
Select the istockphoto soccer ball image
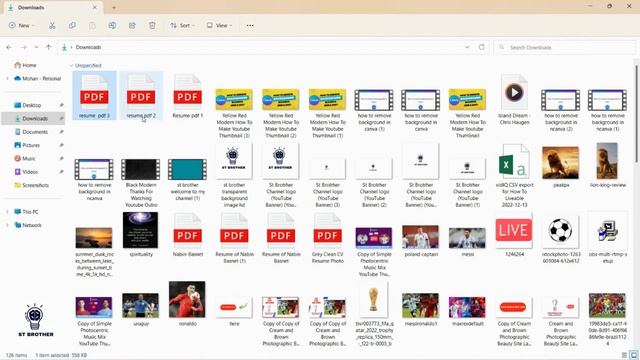[x=560, y=239]
